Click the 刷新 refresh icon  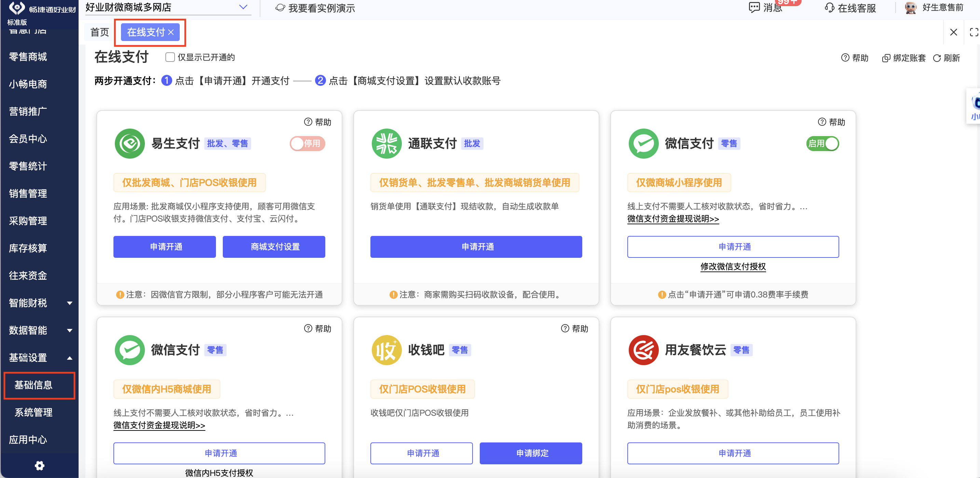point(937,58)
